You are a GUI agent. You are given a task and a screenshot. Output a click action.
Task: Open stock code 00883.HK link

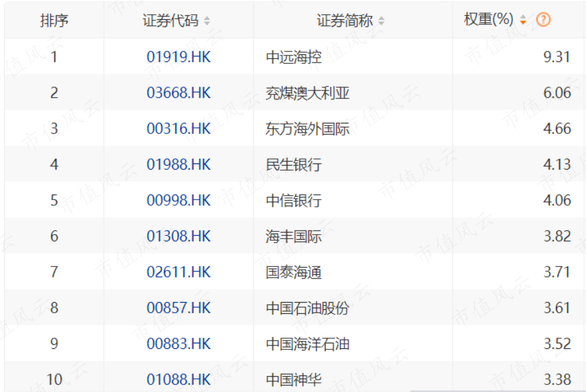pos(179,344)
